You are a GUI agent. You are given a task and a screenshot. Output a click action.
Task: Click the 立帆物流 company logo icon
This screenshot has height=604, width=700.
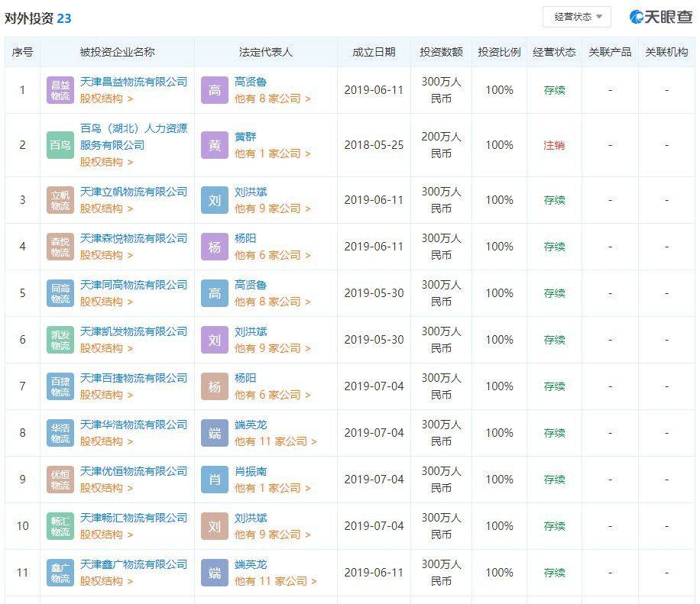(x=60, y=200)
